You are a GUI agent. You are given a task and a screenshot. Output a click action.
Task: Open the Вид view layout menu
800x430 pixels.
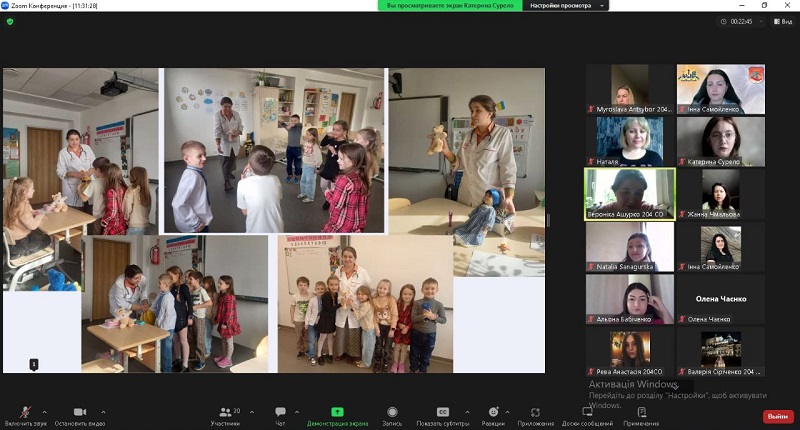[x=782, y=21]
